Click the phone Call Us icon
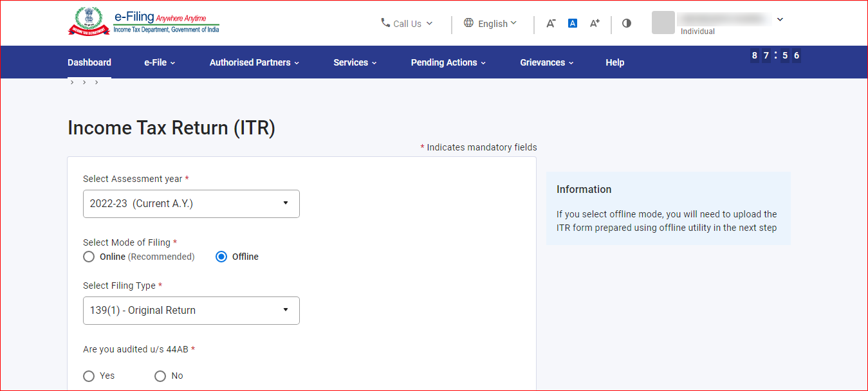868x391 pixels. (x=385, y=23)
